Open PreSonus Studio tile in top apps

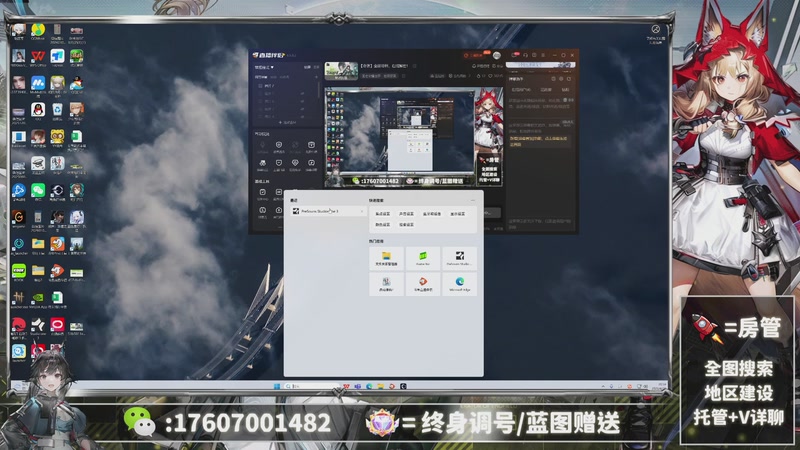click(x=460, y=258)
